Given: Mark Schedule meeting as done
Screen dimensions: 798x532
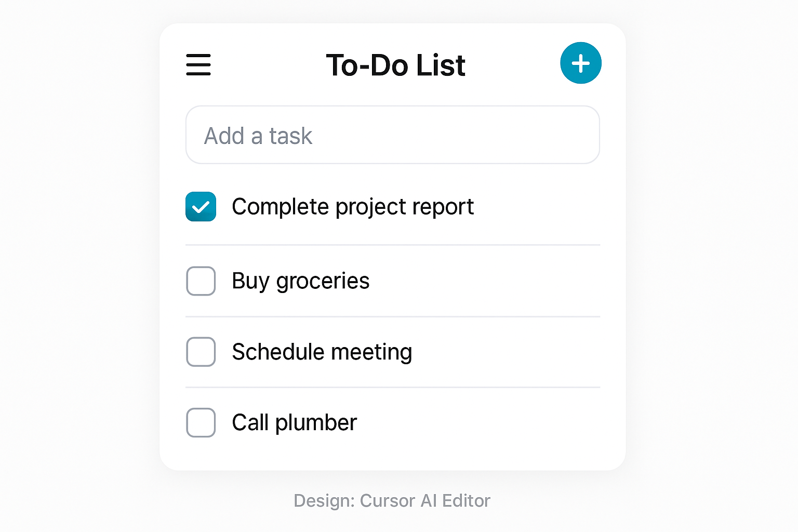Looking at the screenshot, I should [x=201, y=352].
